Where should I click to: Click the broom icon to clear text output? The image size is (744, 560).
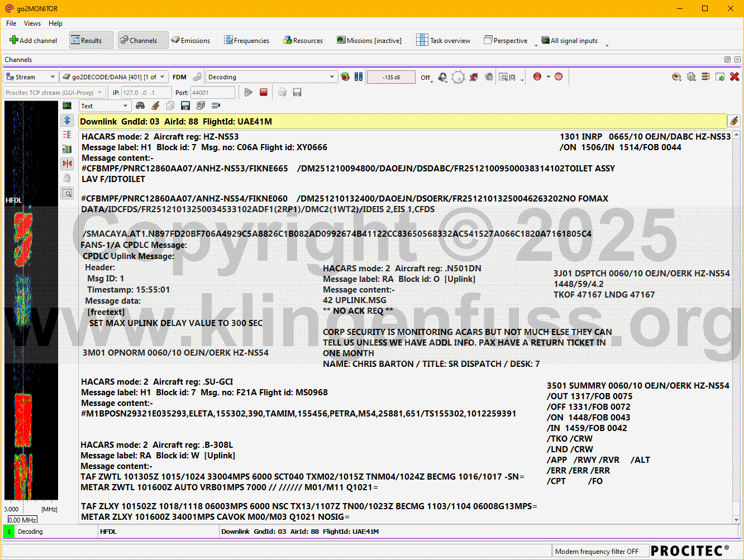pos(155,106)
